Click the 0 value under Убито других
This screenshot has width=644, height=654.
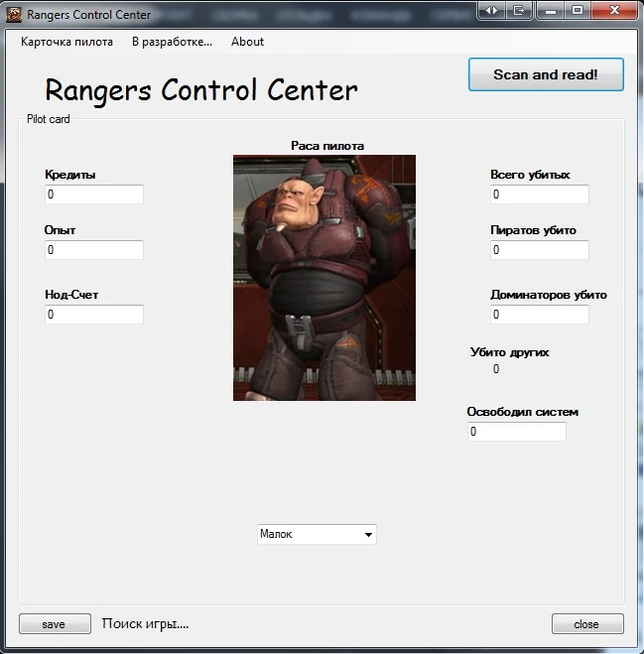point(496,369)
